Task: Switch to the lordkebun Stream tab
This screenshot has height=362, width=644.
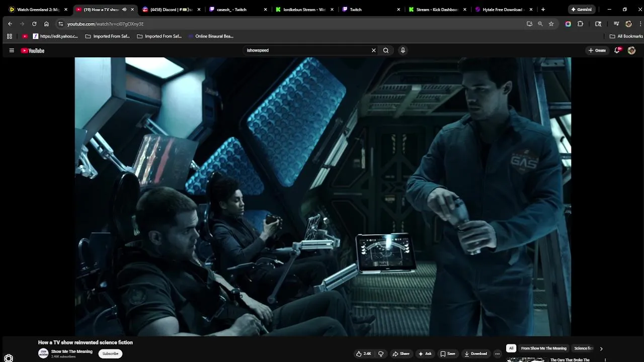Action: 303,10
